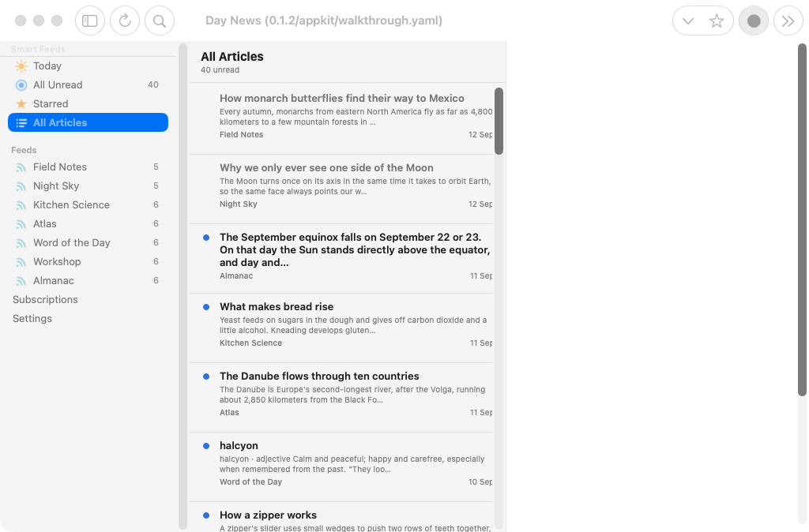Click the Feeds section header
This screenshot has height=532, width=809.
(24, 150)
